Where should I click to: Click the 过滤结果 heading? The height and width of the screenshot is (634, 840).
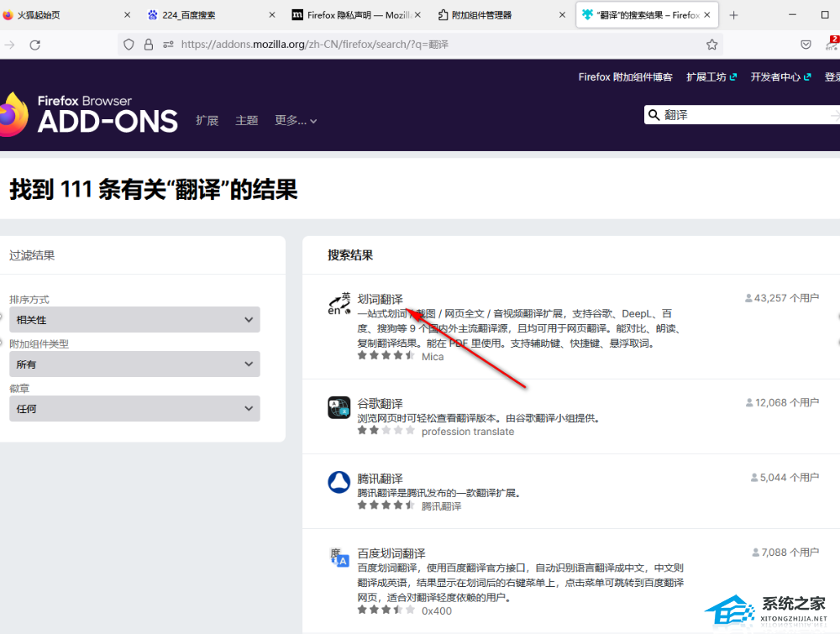32,255
